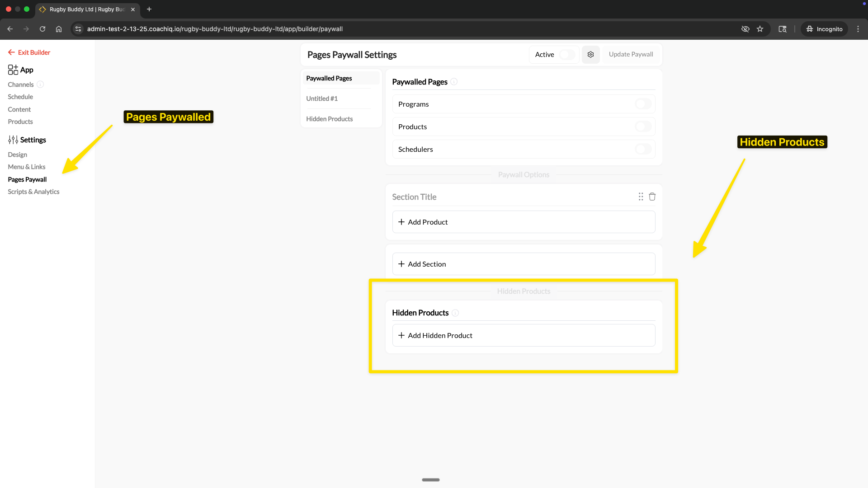Click the info icon next to Channels
This screenshot has height=488, width=868.
click(x=40, y=84)
